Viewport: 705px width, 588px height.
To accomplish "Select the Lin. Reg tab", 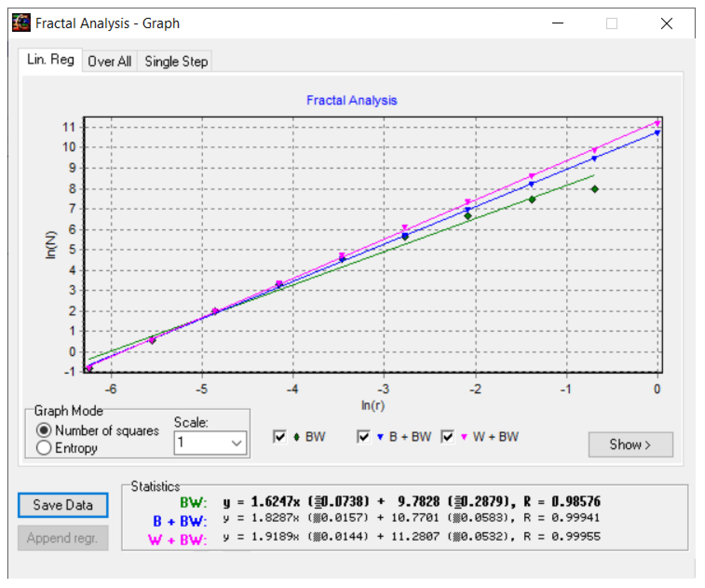I will coord(50,60).
